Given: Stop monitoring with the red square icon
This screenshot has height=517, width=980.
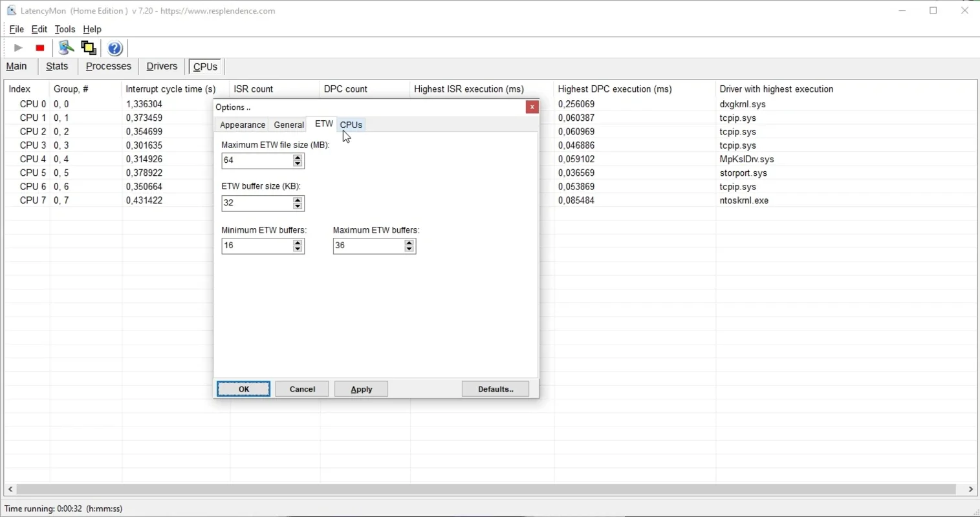Looking at the screenshot, I should [40, 48].
